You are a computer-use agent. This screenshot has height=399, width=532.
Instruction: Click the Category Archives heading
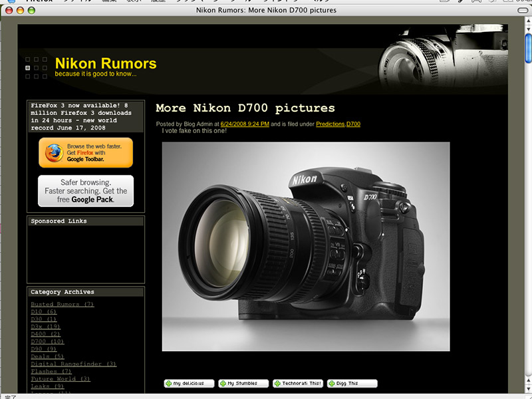coord(63,292)
